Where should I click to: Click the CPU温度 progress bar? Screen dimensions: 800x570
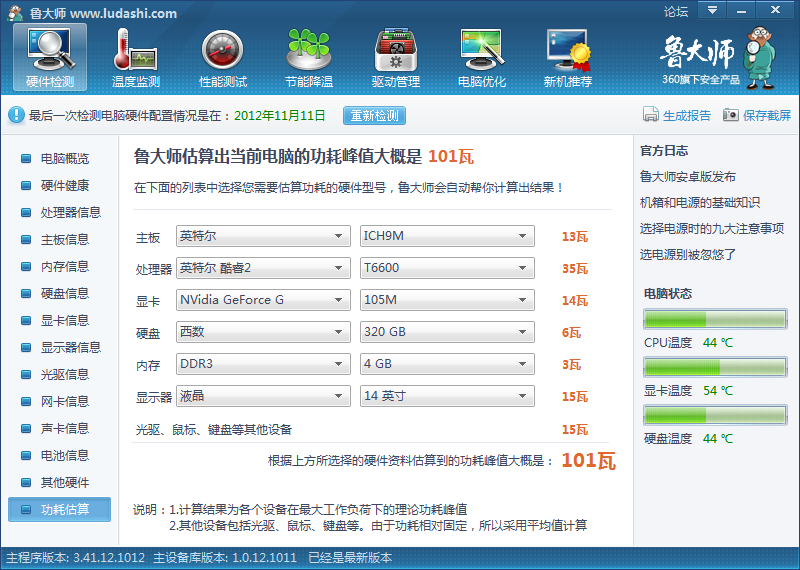click(715, 319)
